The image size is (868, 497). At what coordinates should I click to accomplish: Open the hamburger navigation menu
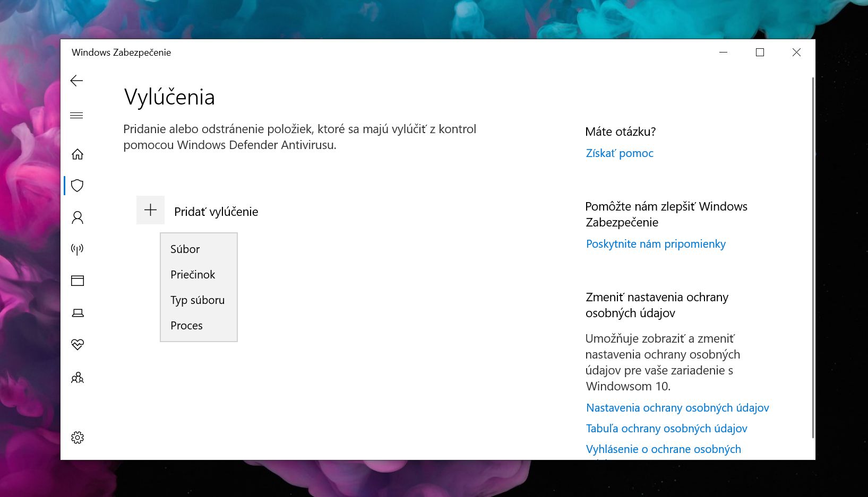click(77, 116)
